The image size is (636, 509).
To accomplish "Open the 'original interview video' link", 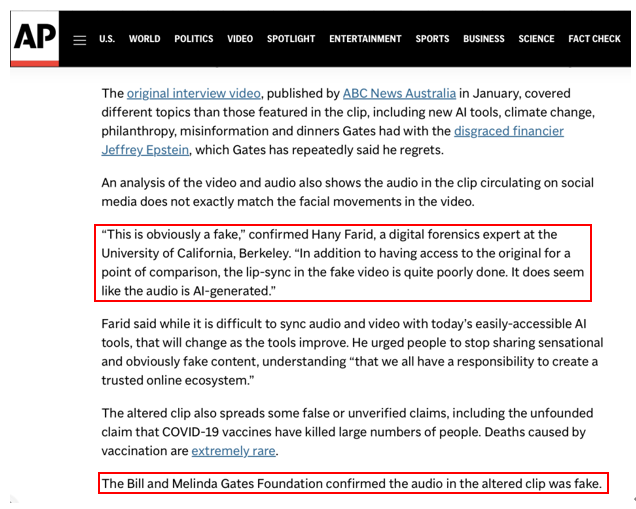I will pyautogui.click(x=190, y=93).
